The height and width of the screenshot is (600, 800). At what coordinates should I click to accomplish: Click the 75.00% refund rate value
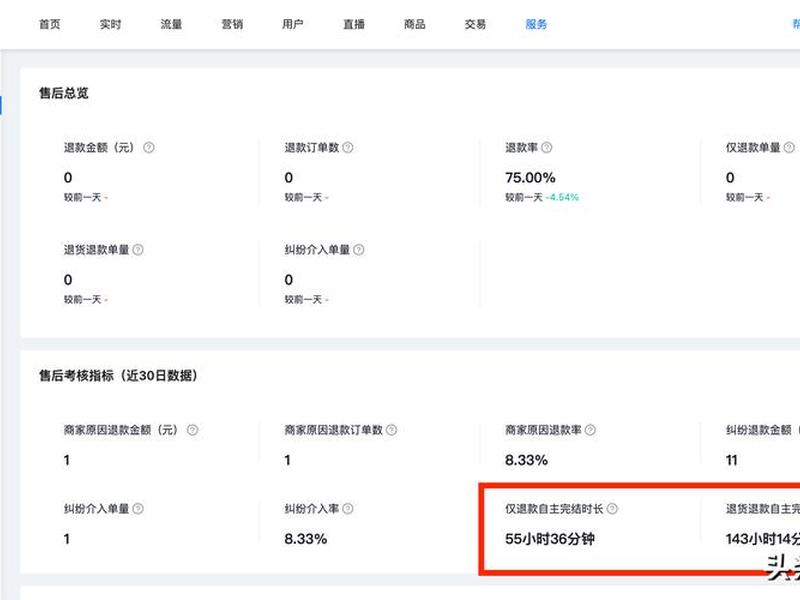tap(530, 178)
